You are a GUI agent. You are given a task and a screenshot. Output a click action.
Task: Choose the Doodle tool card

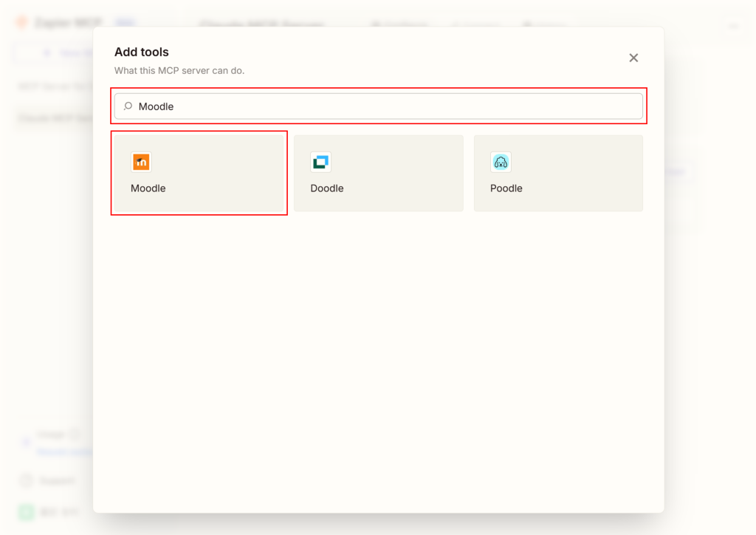click(378, 173)
